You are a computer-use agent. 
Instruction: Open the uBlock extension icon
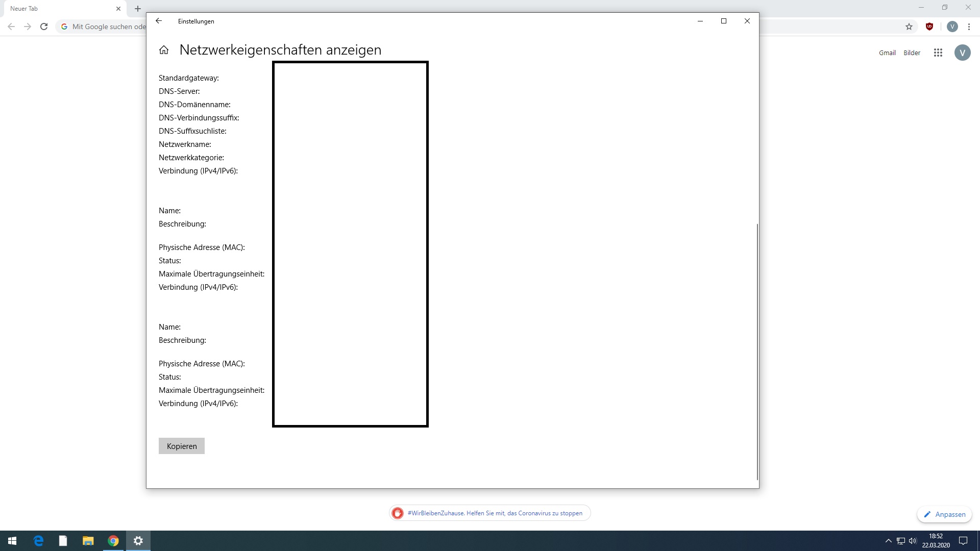929,27
